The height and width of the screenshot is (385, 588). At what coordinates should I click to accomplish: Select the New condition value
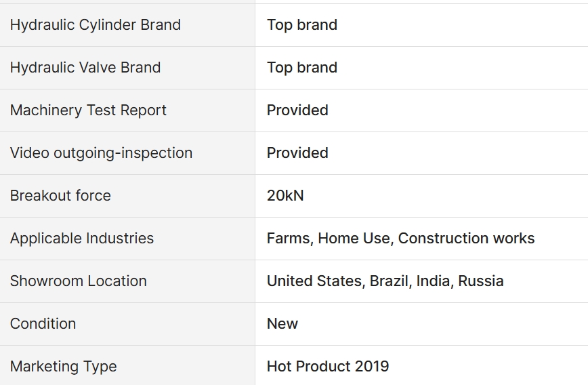282,324
